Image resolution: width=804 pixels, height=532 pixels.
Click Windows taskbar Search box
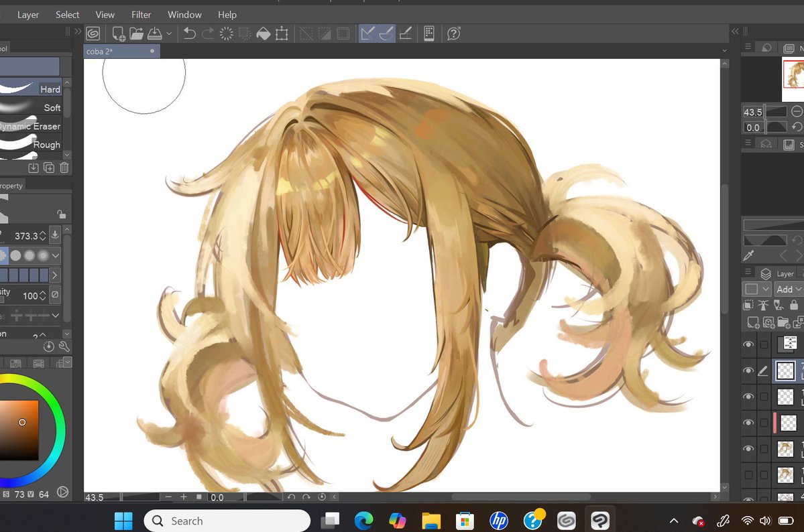coord(227,521)
